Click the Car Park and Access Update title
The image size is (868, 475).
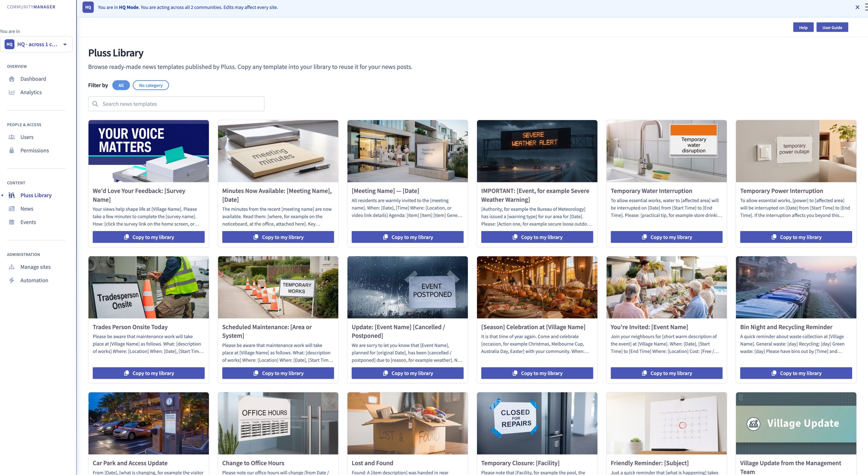coord(130,463)
